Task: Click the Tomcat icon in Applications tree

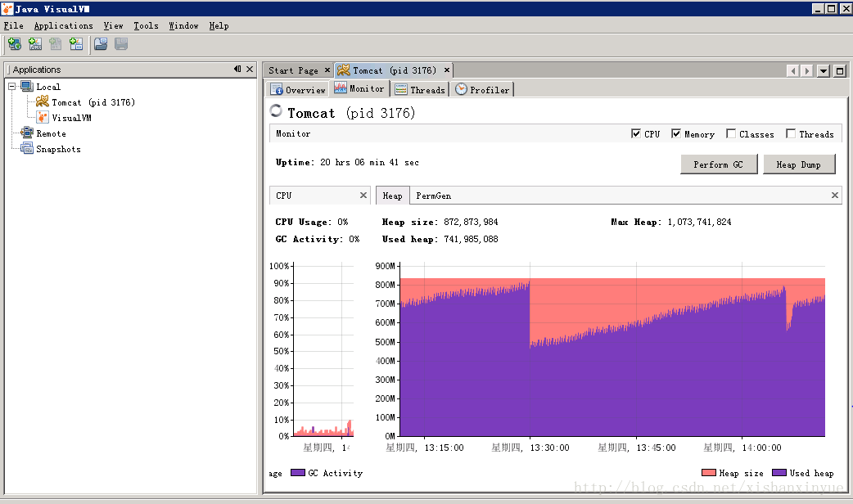Action: pos(43,101)
